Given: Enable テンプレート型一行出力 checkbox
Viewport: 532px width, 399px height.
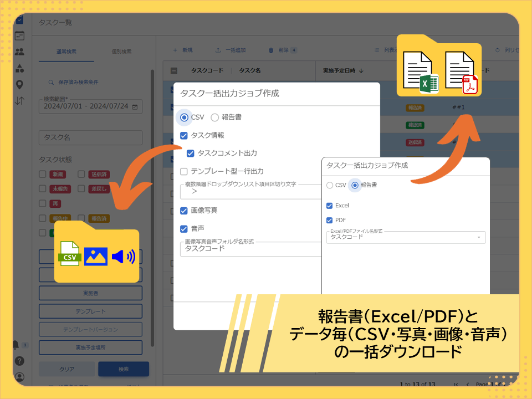Looking at the screenshot, I should click(x=184, y=171).
